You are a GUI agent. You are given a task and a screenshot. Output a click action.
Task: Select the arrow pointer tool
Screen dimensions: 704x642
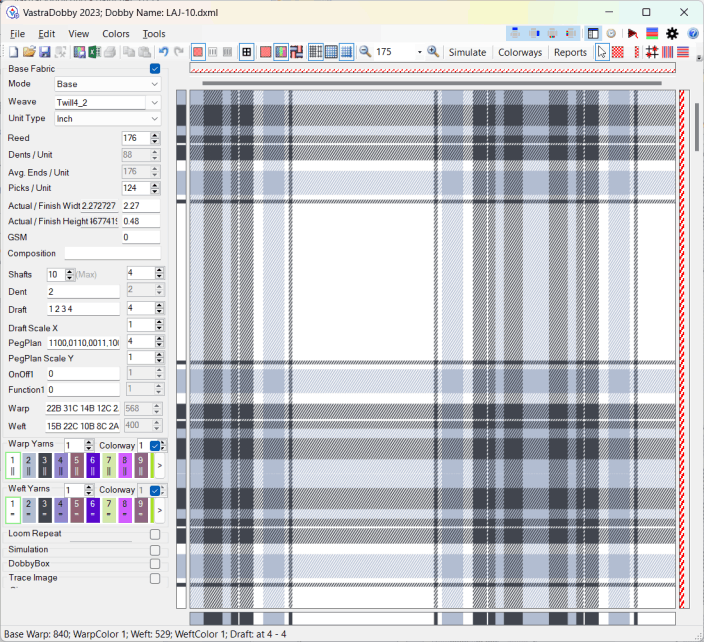(602, 52)
